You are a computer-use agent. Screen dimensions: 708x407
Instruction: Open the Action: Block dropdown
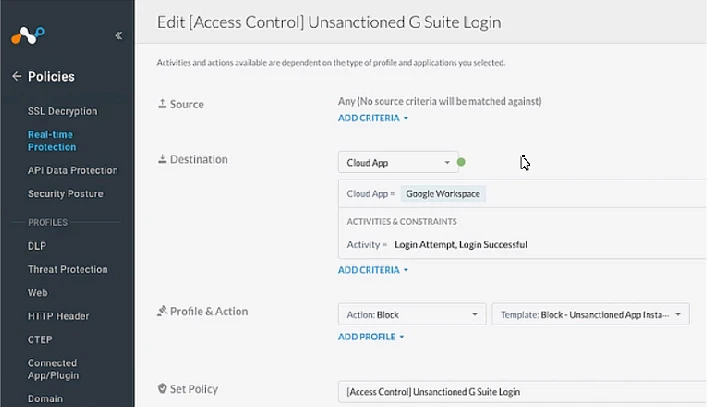click(411, 315)
